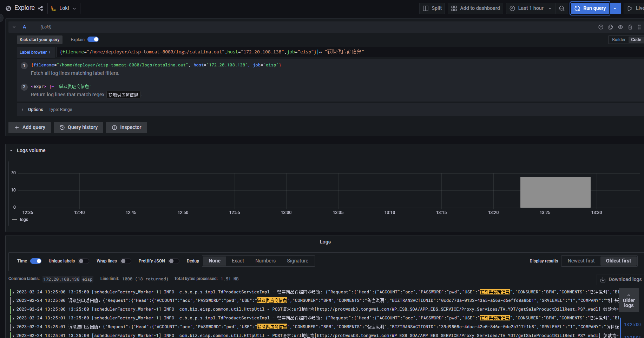Click the zoom out time range icon
644x338 pixels.
[562, 8]
